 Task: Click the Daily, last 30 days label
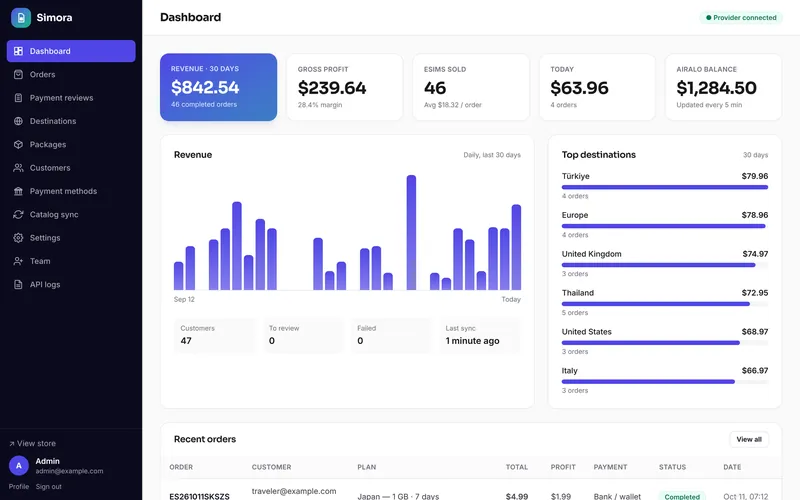point(492,155)
